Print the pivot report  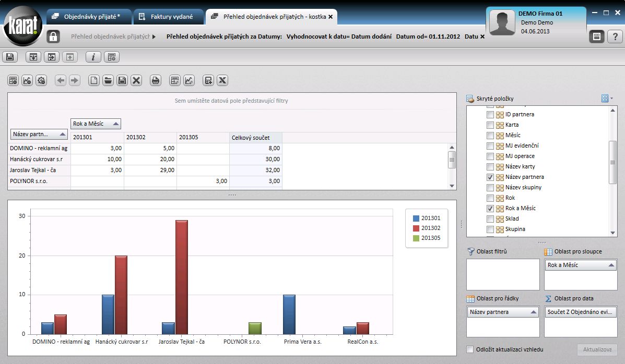pos(156,80)
